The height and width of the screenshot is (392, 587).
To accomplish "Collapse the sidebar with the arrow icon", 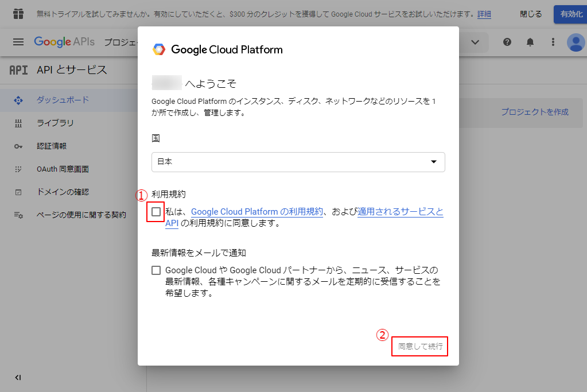I will tap(18, 377).
